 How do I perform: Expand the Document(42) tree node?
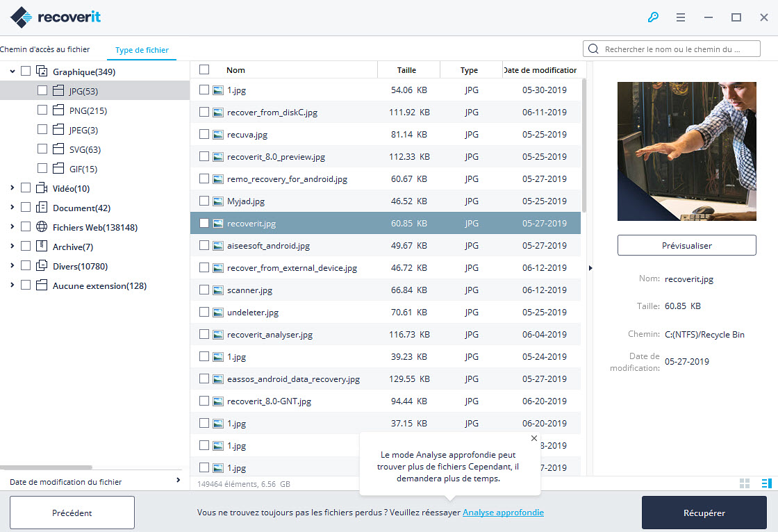(13, 207)
